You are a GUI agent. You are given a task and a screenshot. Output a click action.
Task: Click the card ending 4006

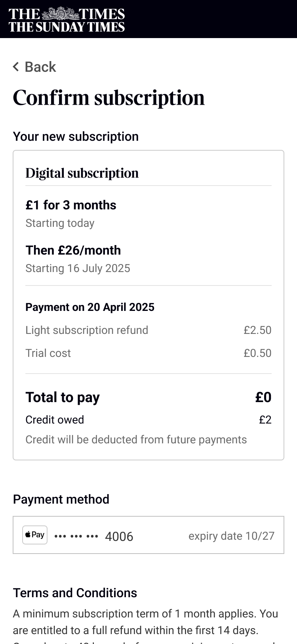[119, 537]
